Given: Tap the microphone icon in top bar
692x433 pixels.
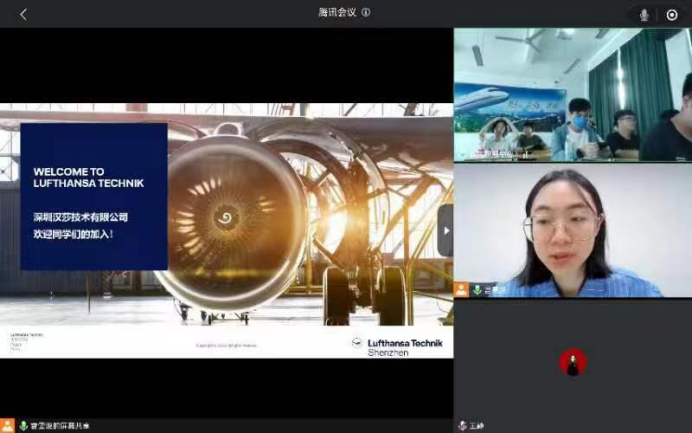Looking at the screenshot, I should pyautogui.click(x=644, y=15).
